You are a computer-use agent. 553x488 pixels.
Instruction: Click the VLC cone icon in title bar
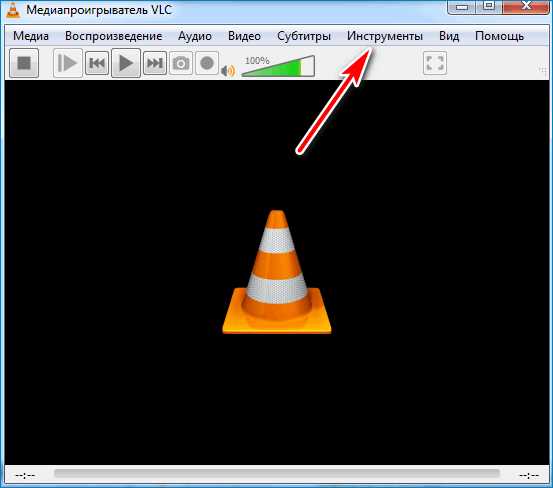[x=13, y=9]
